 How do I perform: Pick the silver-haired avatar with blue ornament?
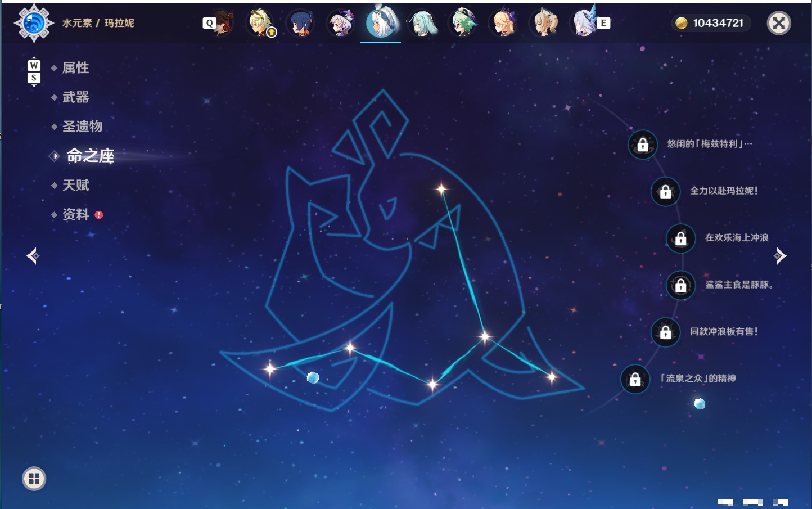(x=585, y=22)
